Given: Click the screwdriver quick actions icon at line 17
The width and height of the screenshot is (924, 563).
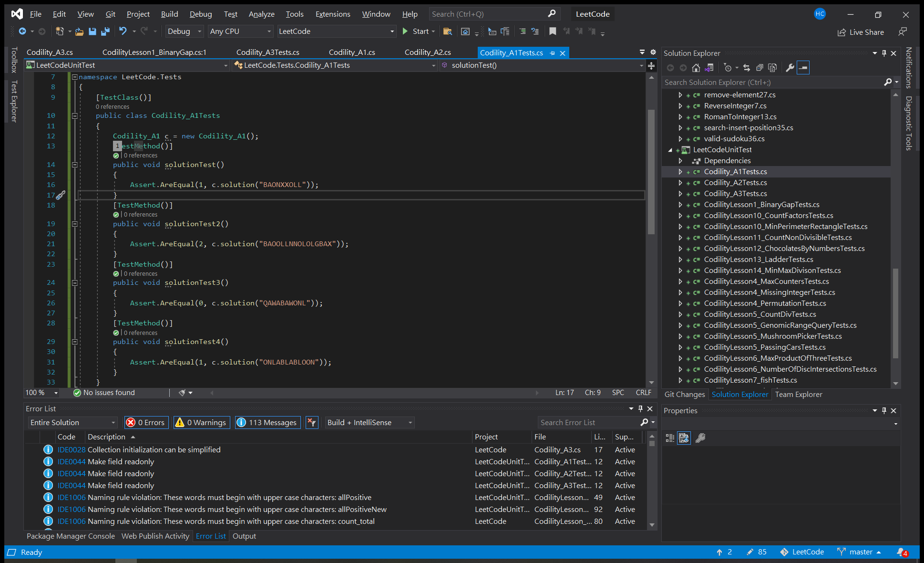Looking at the screenshot, I should 61,195.
